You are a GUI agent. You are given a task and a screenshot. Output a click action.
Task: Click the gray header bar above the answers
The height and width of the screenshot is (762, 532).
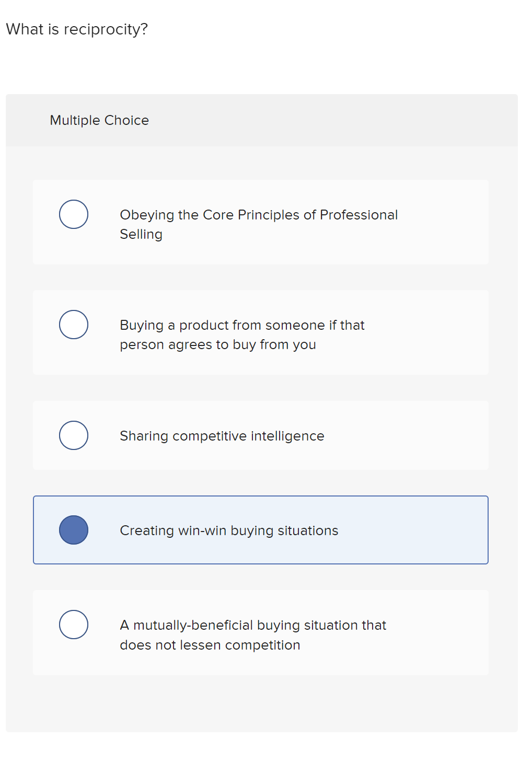tap(314, 120)
